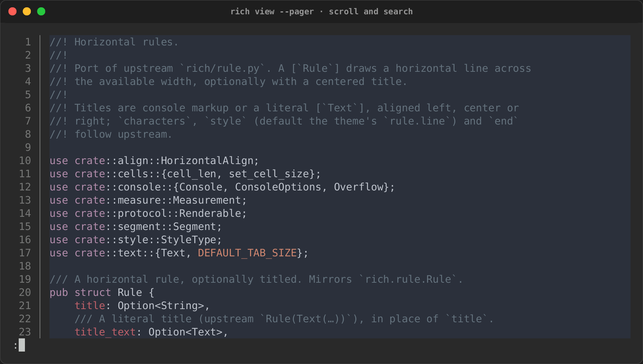This screenshot has height=364, width=643.
Task: Click the 'use crate::style::StyleType;' line
Action: coord(136,240)
